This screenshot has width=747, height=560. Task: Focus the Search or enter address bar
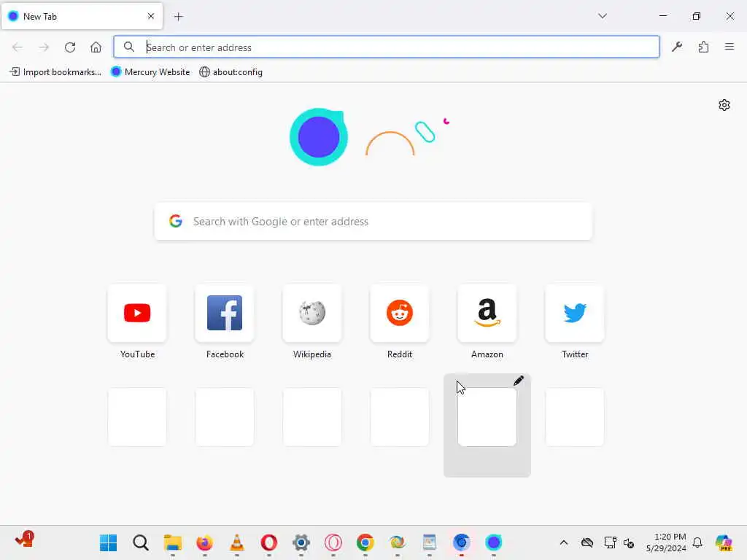387,47
